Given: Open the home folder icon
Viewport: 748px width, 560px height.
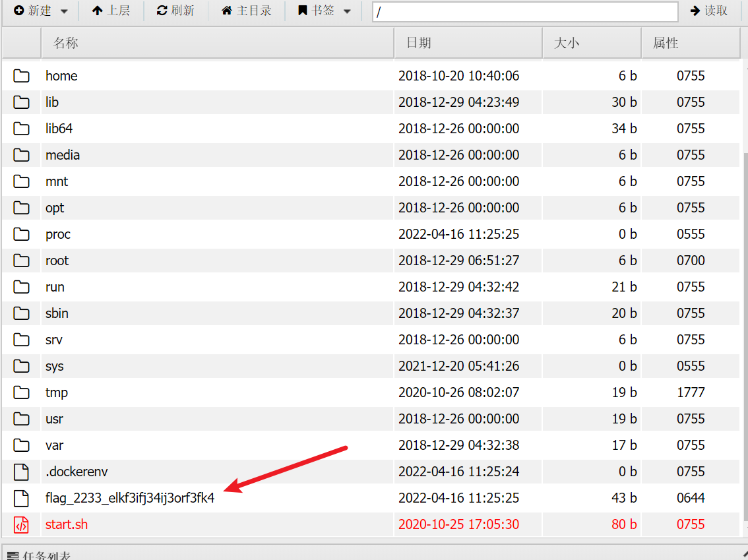Looking at the screenshot, I should point(21,76).
